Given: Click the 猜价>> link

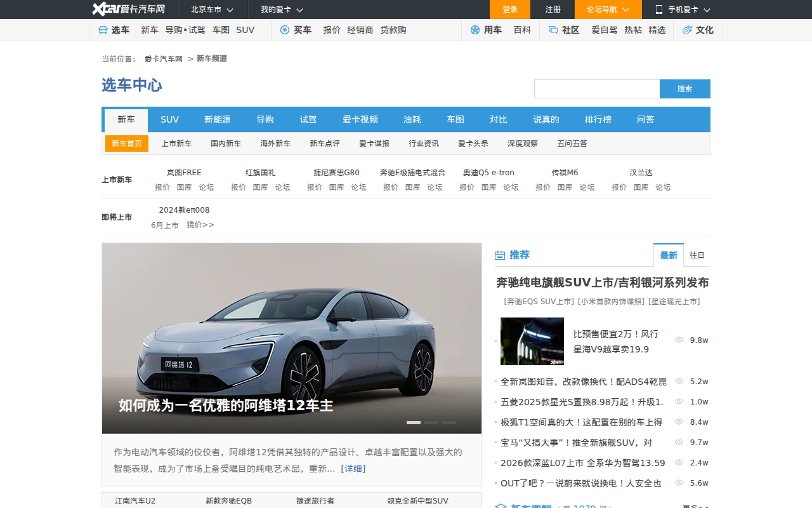Looking at the screenshot, I should coord(200,225).
